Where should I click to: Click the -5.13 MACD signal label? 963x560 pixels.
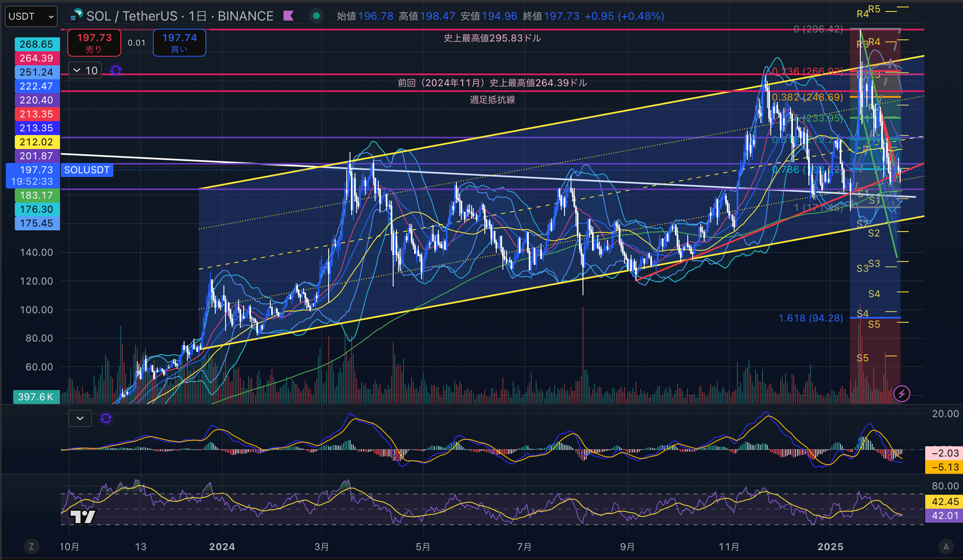tap(944, 467)
